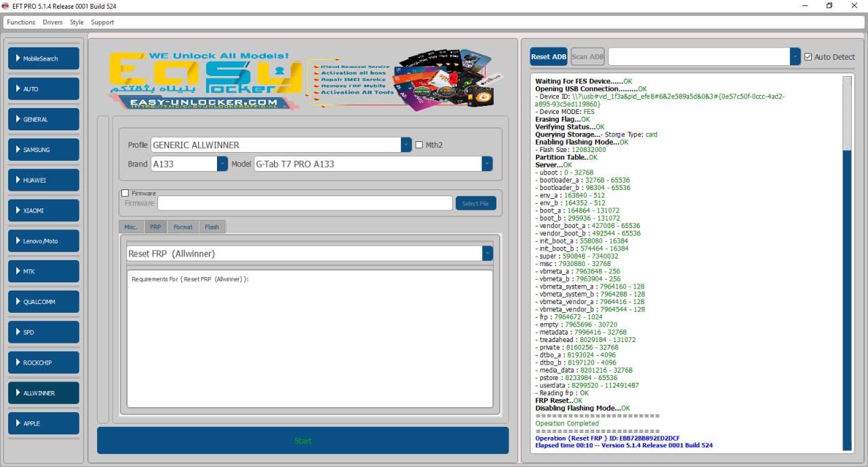Click the "Waiting For FES Device......OK" log line
868x467 pixels.
(583, 81)
